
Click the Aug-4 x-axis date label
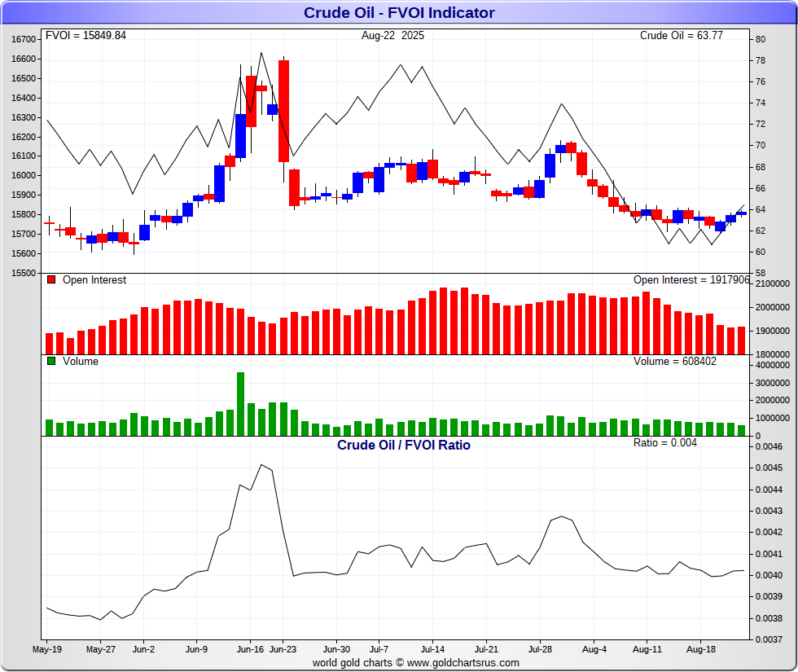pos(594,650)
